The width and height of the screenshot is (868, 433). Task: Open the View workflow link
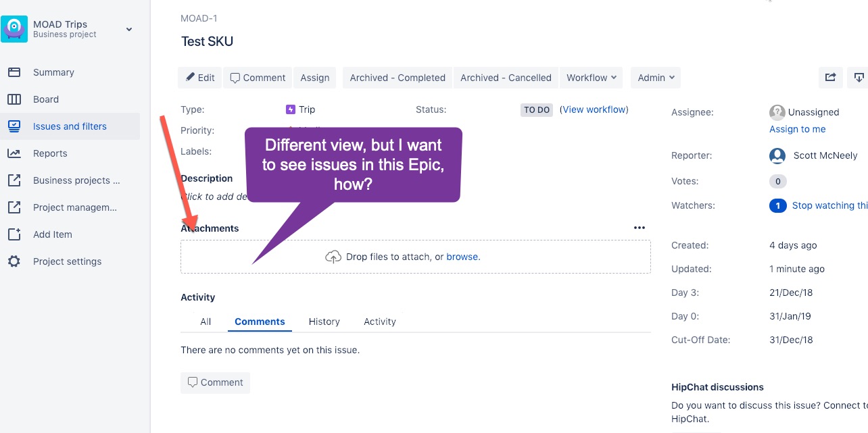[594, 109]
